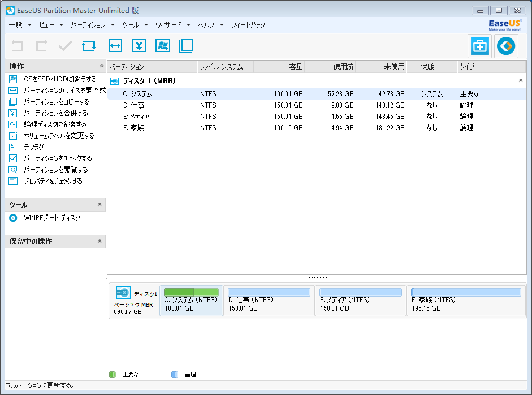Click the Migrate OS toolbar icon
The image size is (532, 395).
click(x=163, y=46)
